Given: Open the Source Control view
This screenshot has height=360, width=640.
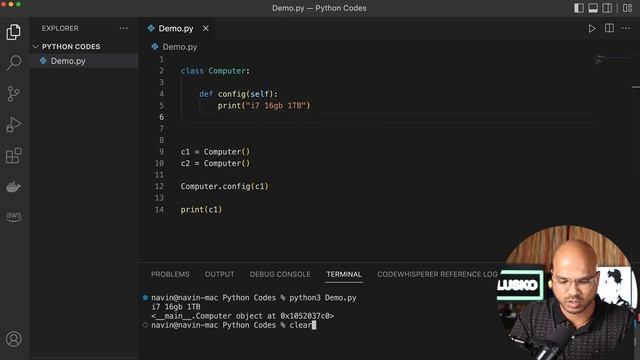Looking at the screenshot, I should pos(13,93).
